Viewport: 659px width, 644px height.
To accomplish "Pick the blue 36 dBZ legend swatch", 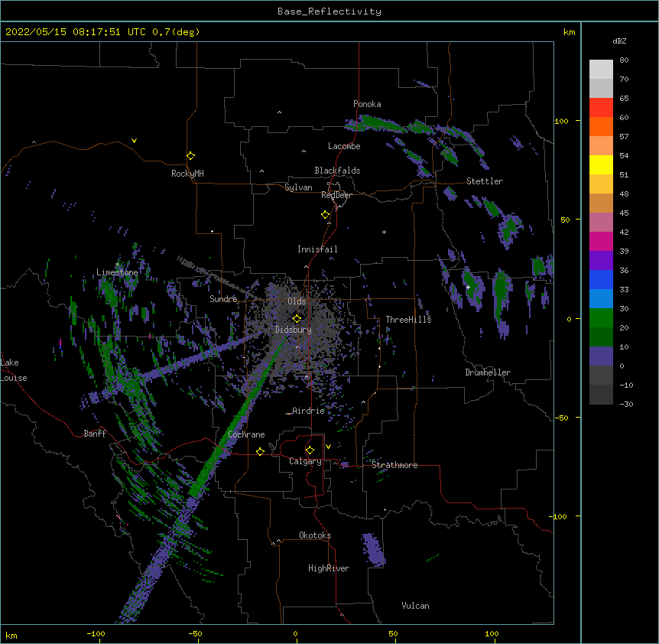I will coord(601,279).
